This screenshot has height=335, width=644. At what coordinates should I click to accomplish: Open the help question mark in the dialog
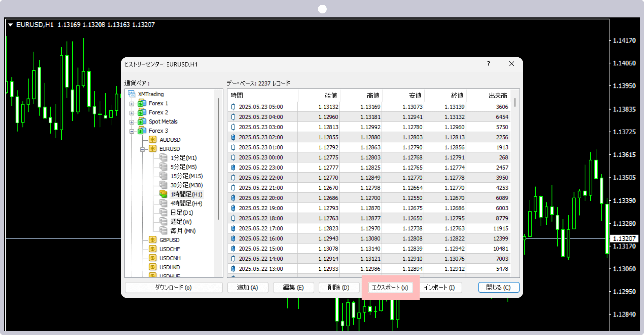coord(488,64)
